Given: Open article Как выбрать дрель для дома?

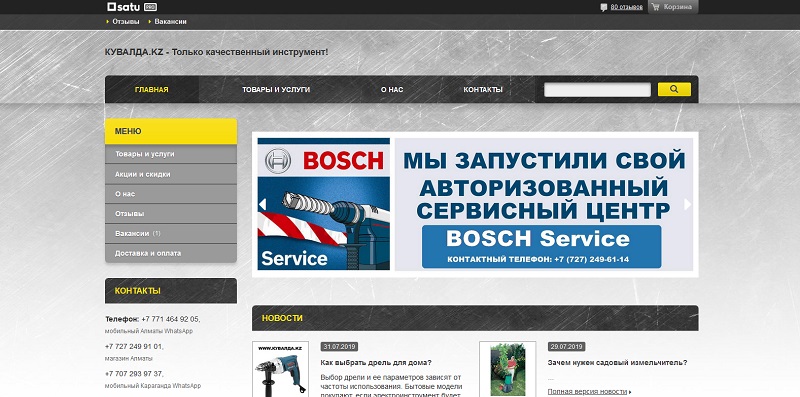Looking at the screenshot, I should point(376,363).
